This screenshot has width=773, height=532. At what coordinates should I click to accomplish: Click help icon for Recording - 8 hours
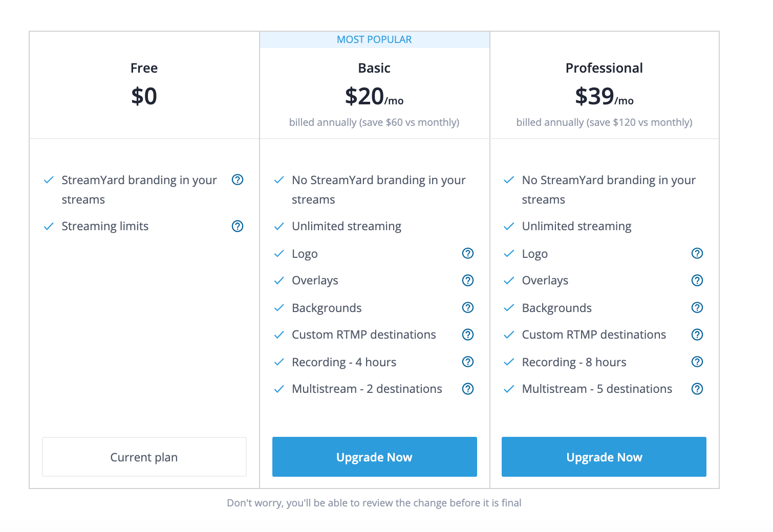pyautogui.click(x=697, y=362)
